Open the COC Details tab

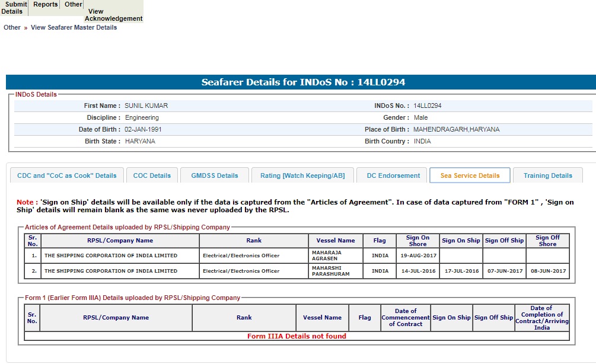tap(152, 175)
